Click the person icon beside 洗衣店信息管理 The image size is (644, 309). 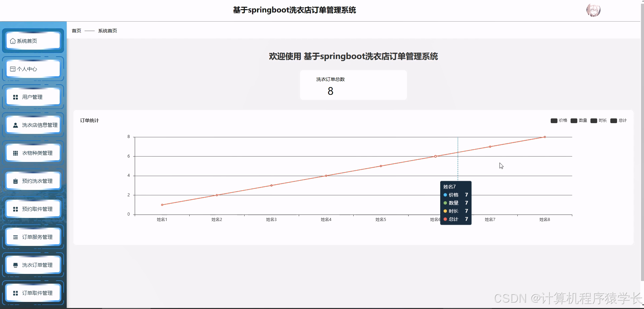[15, 125]
